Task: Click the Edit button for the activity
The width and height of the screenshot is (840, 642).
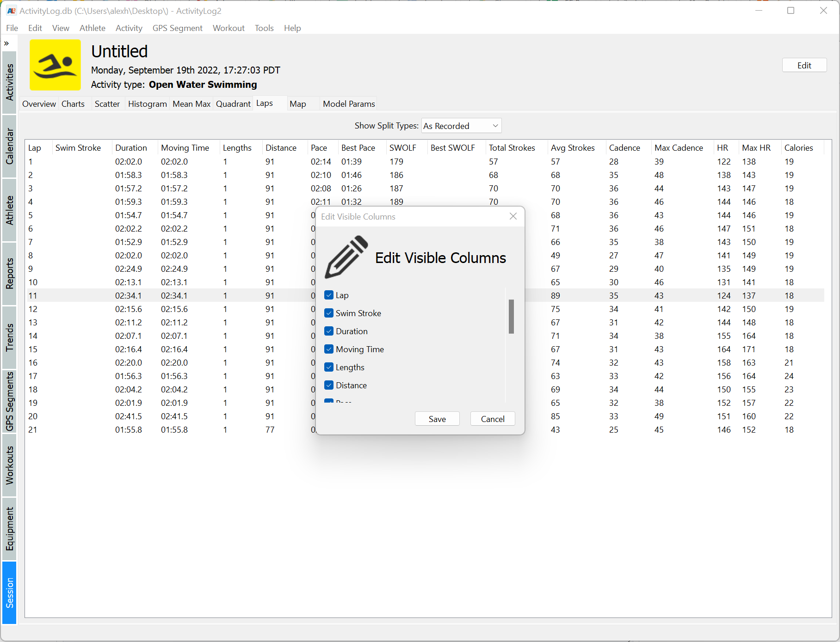Action: pyautogui.click(x=804, y=65)
